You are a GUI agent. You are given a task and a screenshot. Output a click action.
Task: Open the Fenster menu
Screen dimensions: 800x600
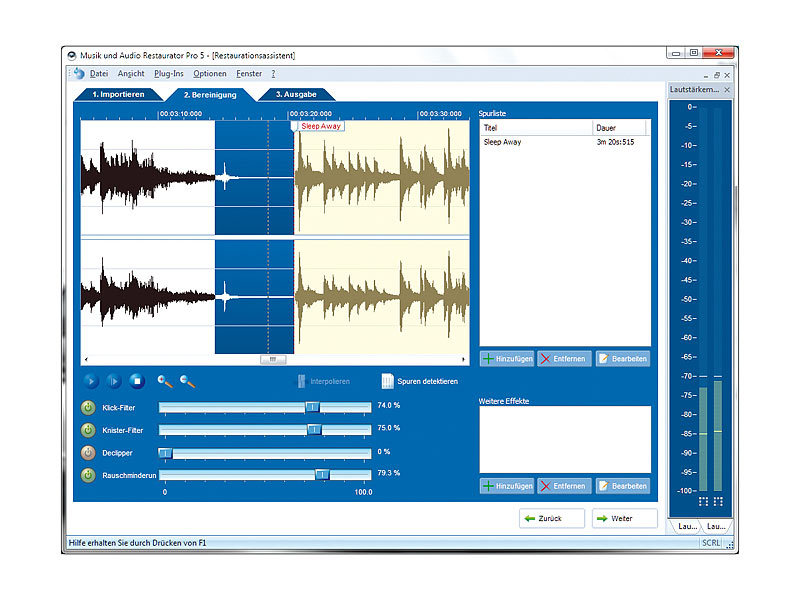pyautogui.click(x=249, y=73)
